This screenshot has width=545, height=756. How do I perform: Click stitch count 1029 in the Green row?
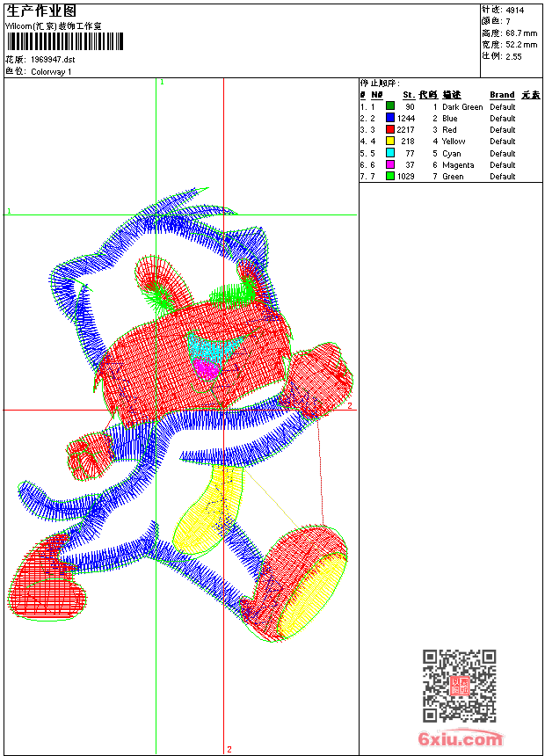(405, 177)
